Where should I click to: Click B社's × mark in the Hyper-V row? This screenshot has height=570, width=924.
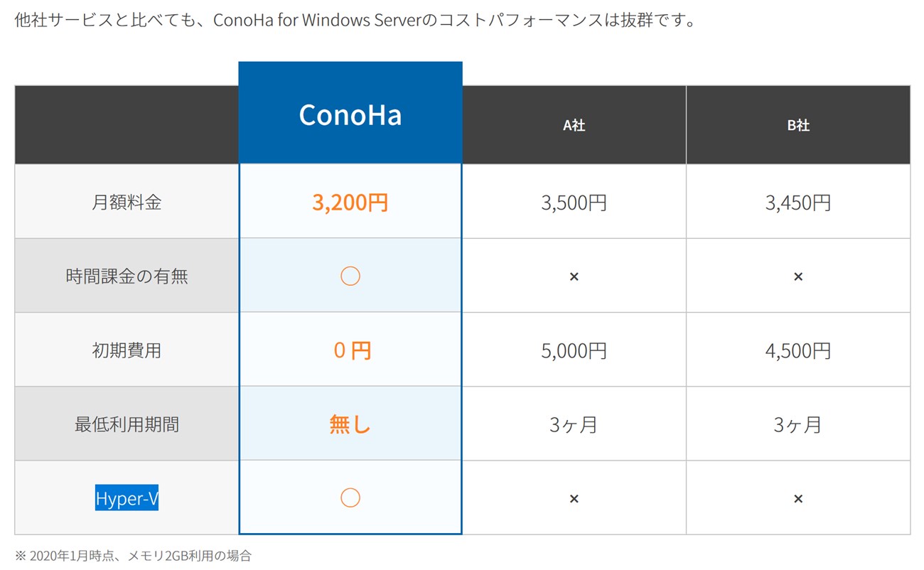pyautogui.click(x=798, y=499)
